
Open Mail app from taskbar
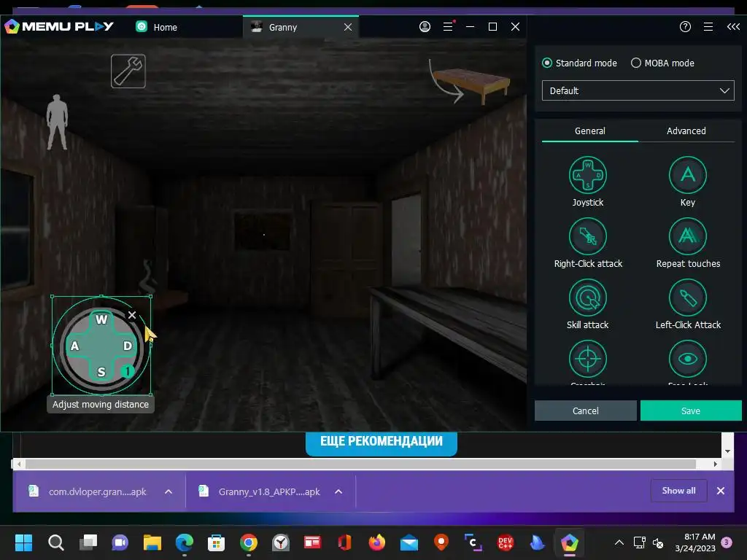click(x=409, y=542)
